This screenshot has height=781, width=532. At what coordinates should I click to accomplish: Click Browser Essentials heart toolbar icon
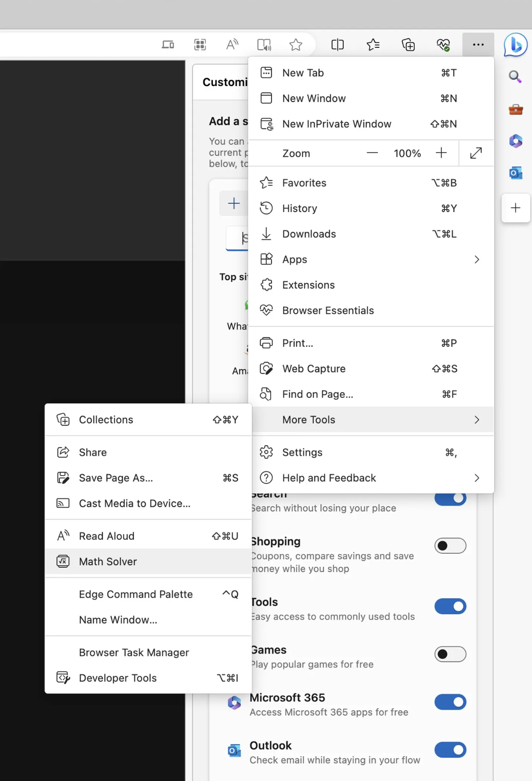coord(443,45)
